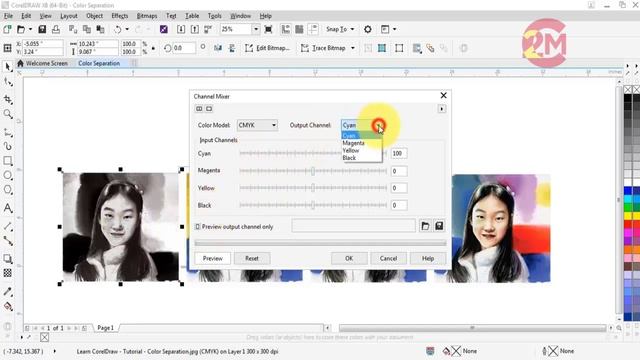Click Cancel in Channel Mixer dialog

[x=388, y=258]
